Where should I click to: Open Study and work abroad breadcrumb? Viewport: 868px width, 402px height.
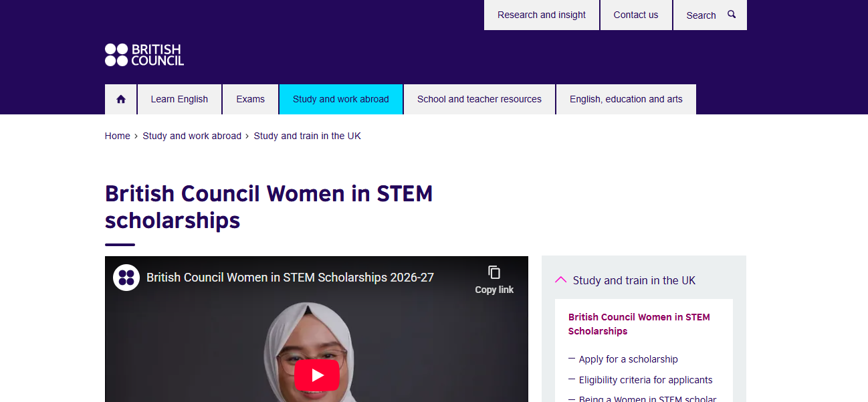(x=192, y=136)
